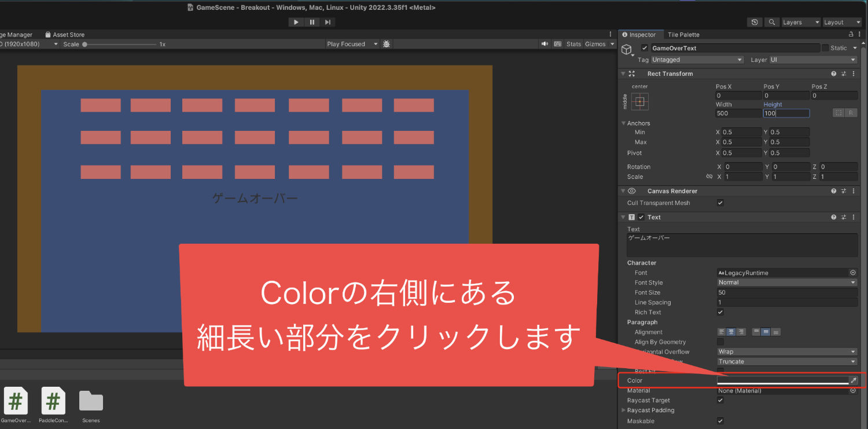Screen dimensions: 868x429
Task: Toggle the Raycast Target checkbox
Action: coord(720,400)
